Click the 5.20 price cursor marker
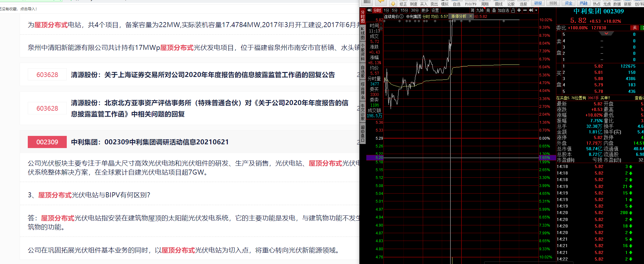The width and height of the screenshot is (644, 264). point(375,158)
